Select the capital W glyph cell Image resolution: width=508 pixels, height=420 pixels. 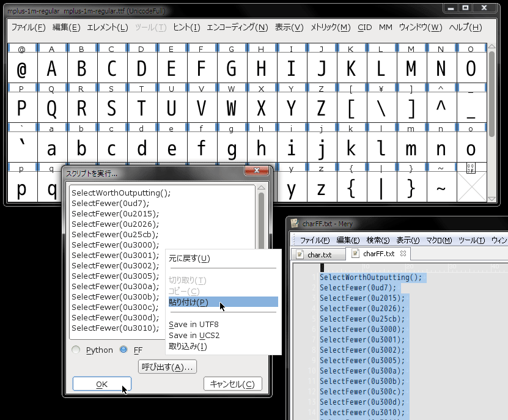tap(232, 107)
